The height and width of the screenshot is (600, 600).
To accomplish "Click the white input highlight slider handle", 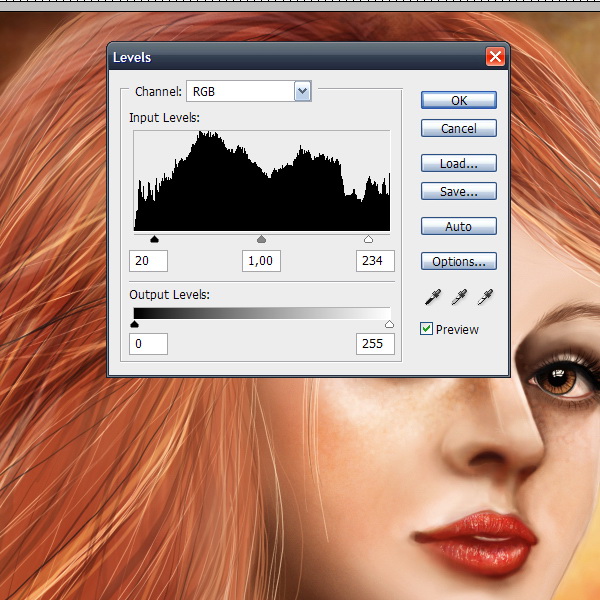I will (368, 239).
